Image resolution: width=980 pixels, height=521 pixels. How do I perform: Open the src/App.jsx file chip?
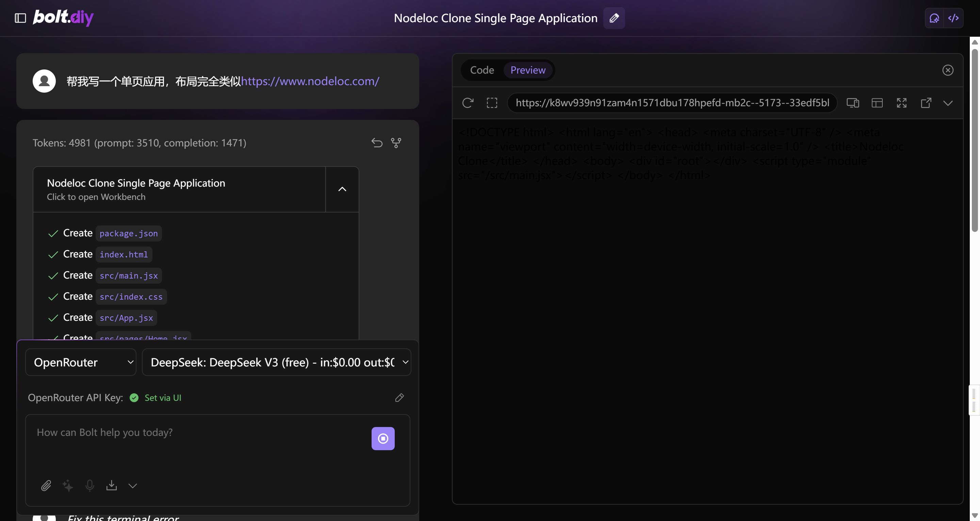pos(126,318)
